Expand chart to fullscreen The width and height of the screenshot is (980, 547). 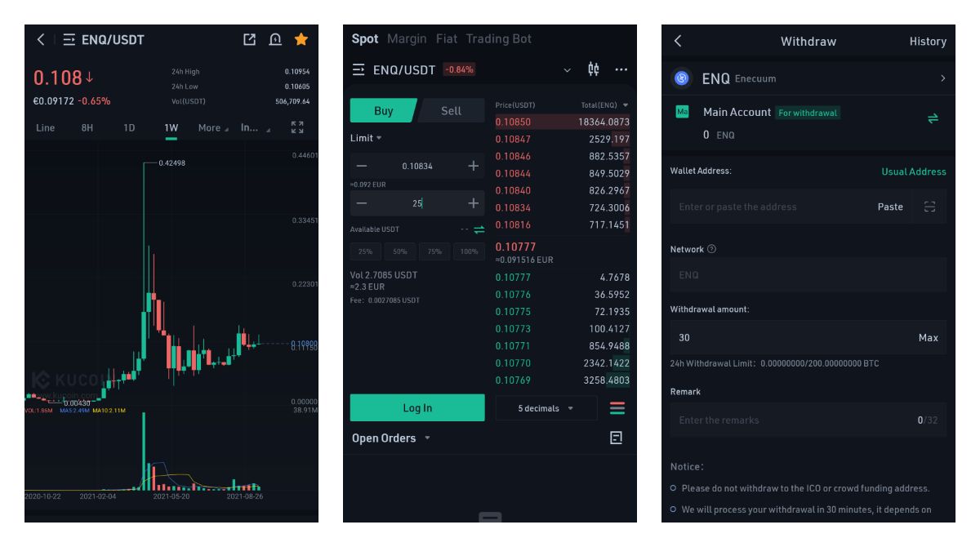click(297, 127)
